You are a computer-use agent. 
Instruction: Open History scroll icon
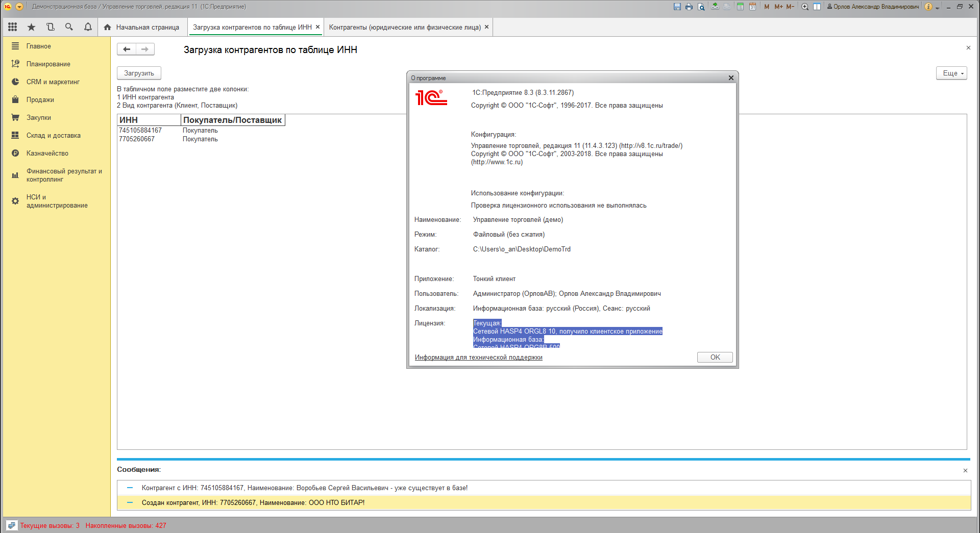50,27
